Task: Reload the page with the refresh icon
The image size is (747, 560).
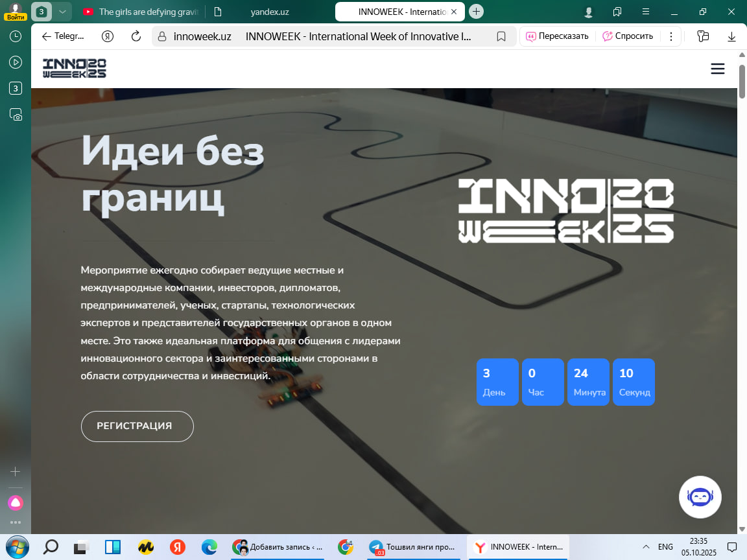Action: (x=136, y=36)
